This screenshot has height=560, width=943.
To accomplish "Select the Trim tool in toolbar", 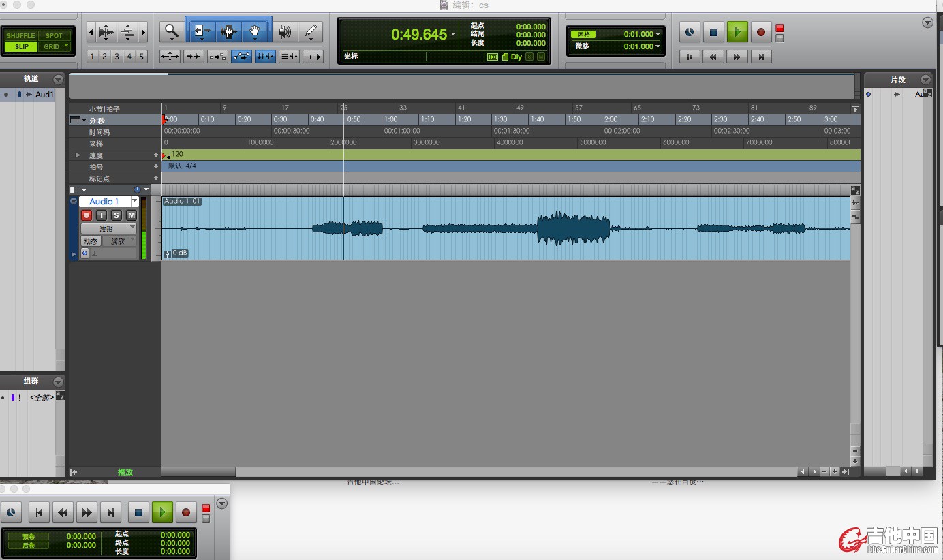I will [202, 31].
